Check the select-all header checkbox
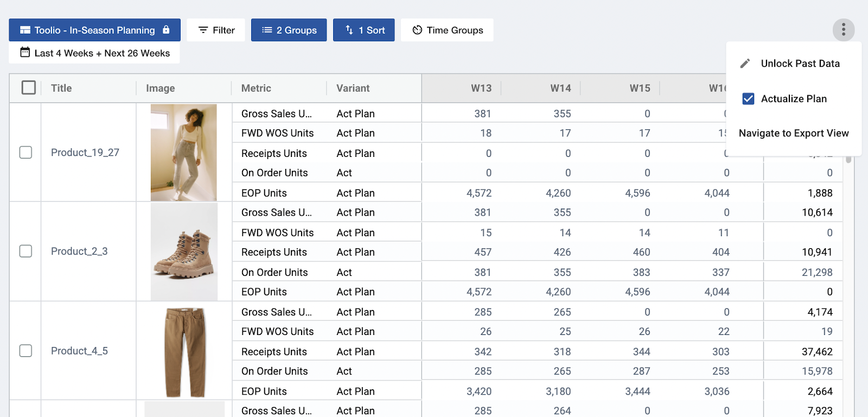 (x=29, y=87)
